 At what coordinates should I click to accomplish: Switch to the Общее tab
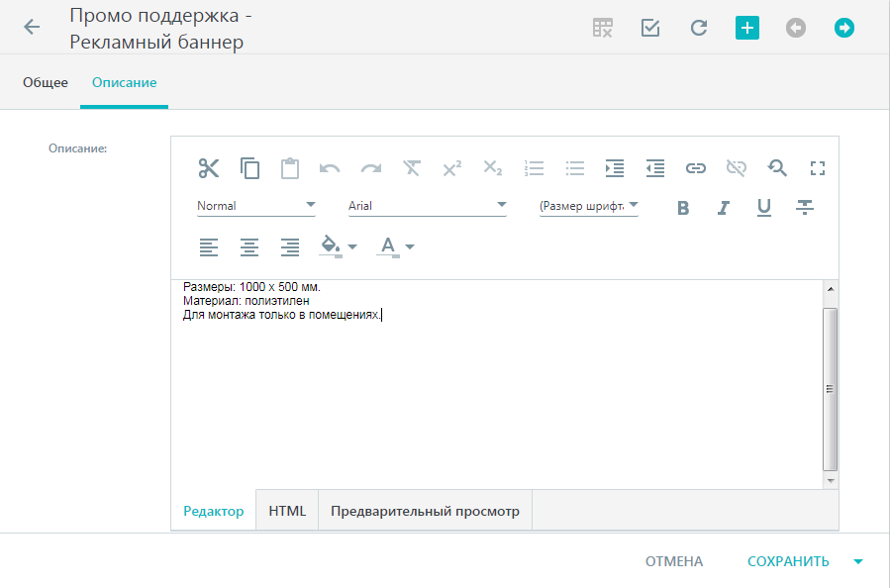pos(46,83)
